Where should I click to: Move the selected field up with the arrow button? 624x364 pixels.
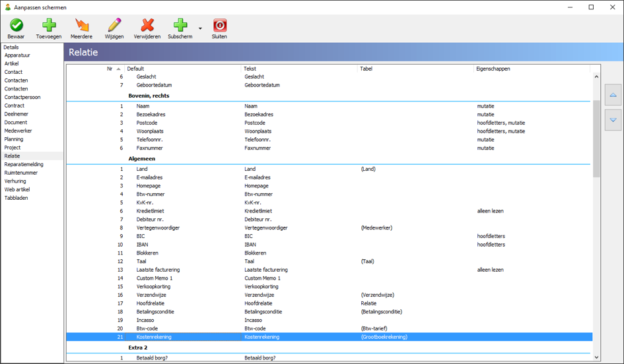(613, 94)
